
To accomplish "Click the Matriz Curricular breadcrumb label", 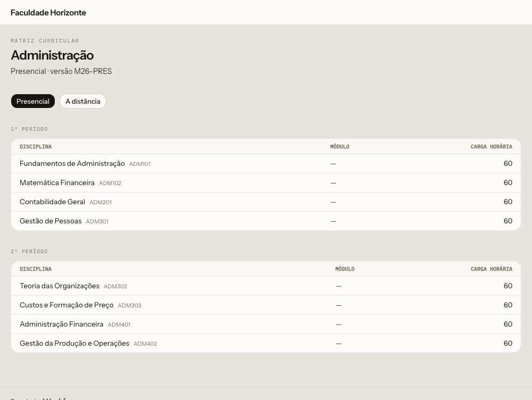I will click(x=45, y=41).
